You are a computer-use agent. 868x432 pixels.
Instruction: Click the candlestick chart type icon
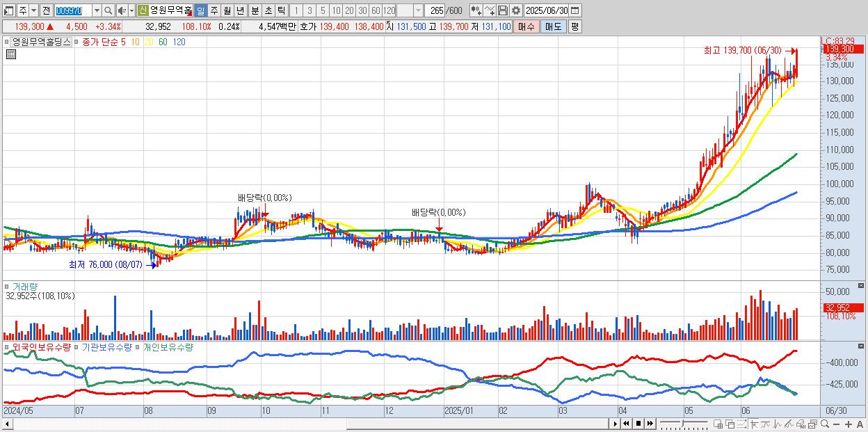476,10
